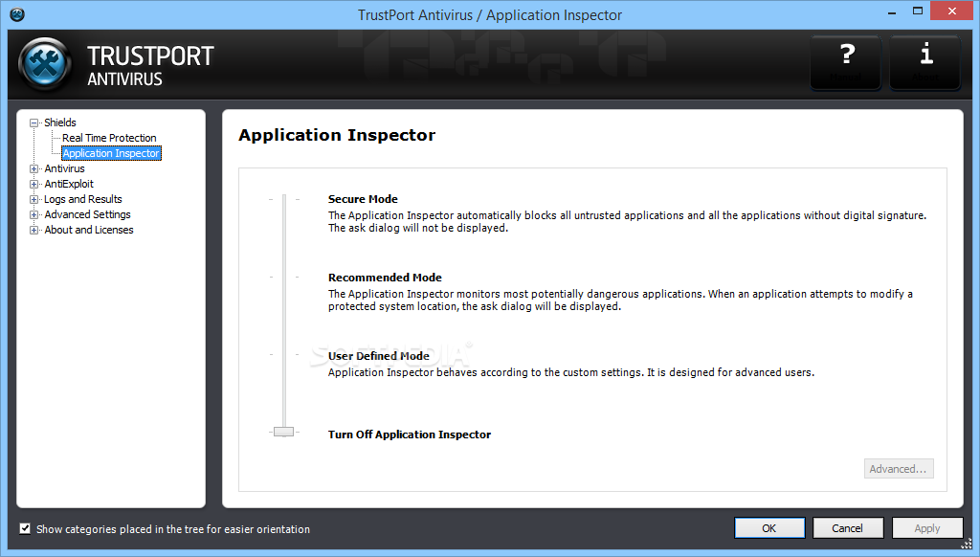Viewport: 980px width, 557px height.
Task: Click the window resize grip corner
Action: (x=967, y=544)
